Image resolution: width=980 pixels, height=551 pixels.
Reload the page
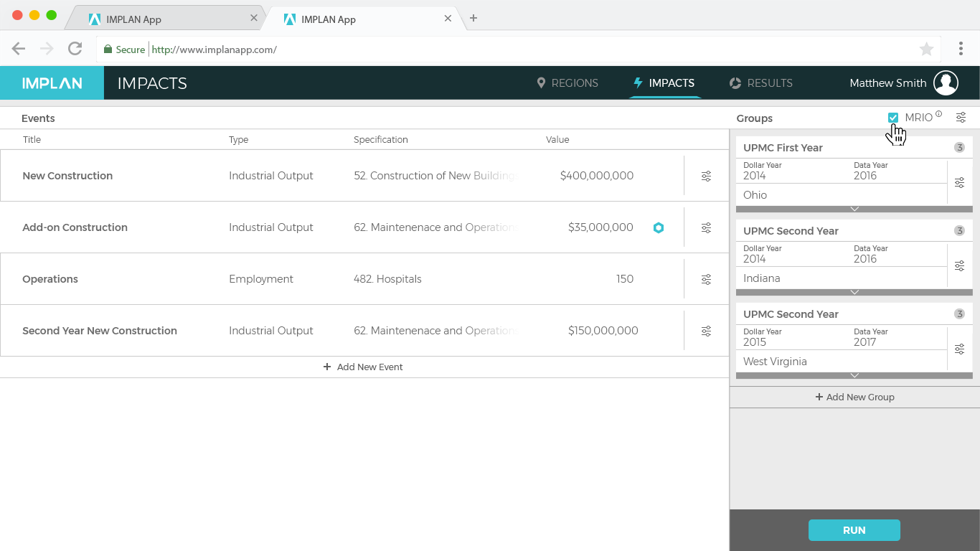coord(75,49)
